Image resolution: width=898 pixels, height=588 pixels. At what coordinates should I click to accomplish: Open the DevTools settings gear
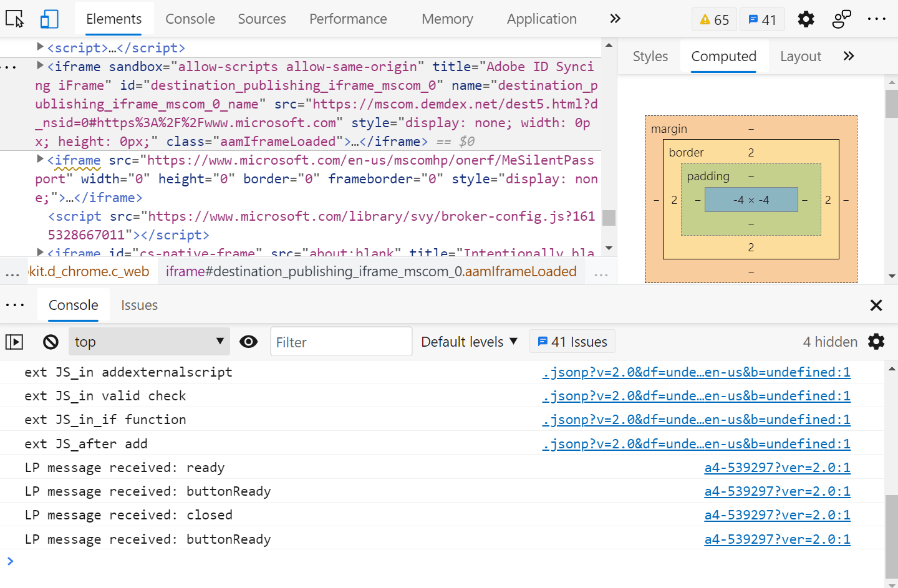coord(806,19)
